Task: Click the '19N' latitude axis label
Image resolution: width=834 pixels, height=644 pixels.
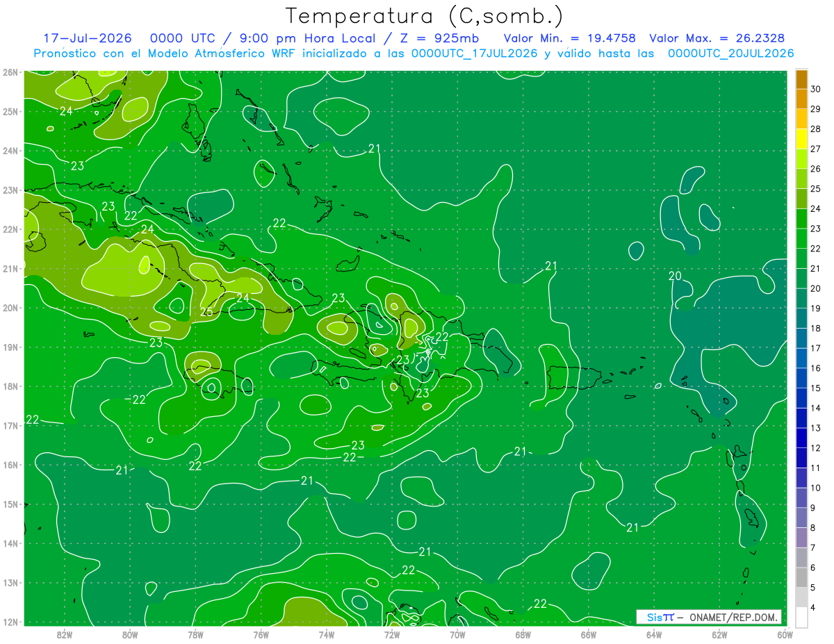Action: point(10,347)
